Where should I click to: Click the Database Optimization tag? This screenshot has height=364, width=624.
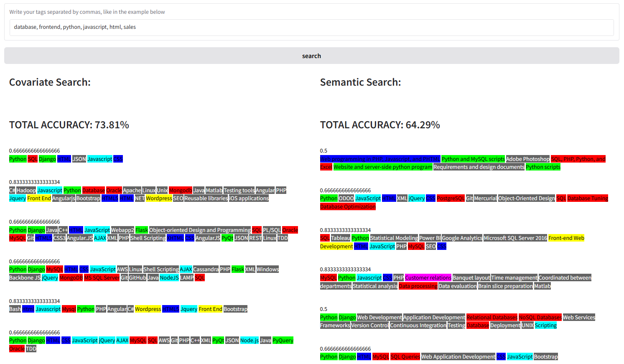(348, 207)
